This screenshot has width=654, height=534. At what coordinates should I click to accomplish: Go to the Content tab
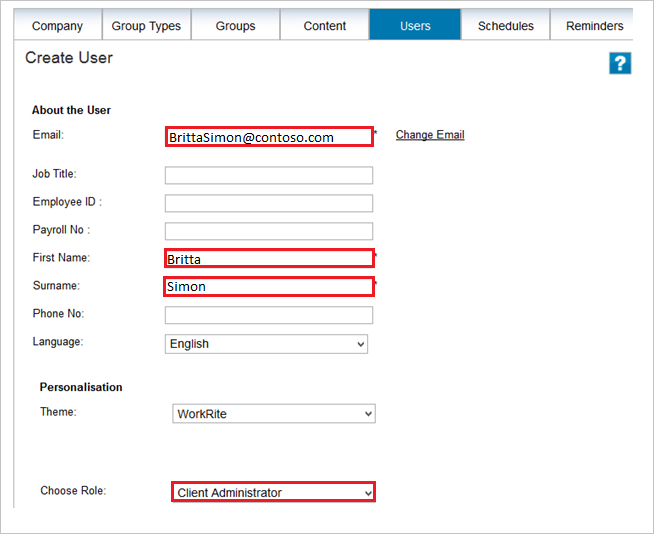(x=325, y=25)
